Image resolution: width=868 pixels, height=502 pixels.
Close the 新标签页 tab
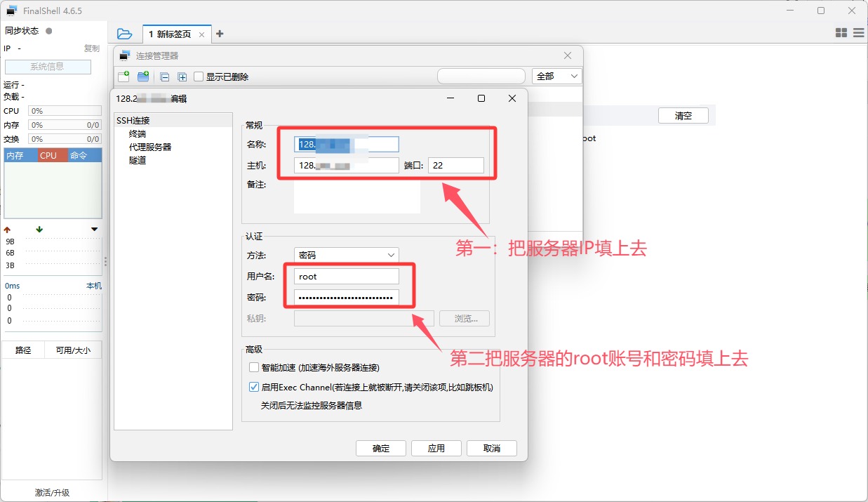[x=202, y=34]
